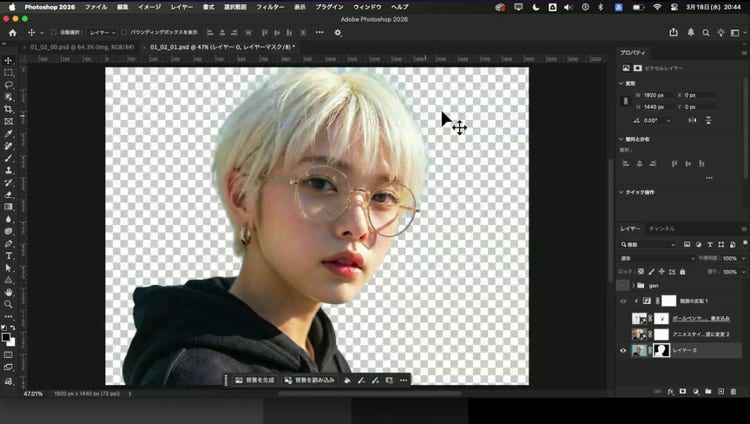This screenshot has width=750, height=424.
Task: Enable the 自動選択 checkbox
Action: tap(54, 32)
